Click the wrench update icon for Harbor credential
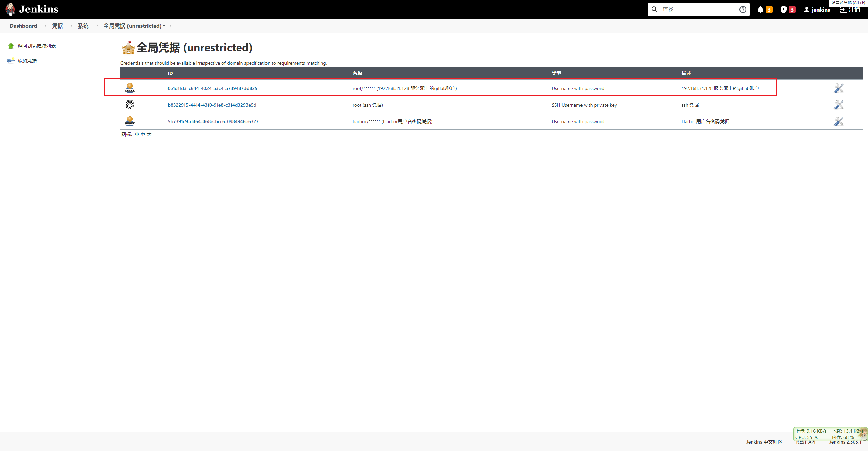The width and height of the screenshot is (868, 451). coord(839,121)
